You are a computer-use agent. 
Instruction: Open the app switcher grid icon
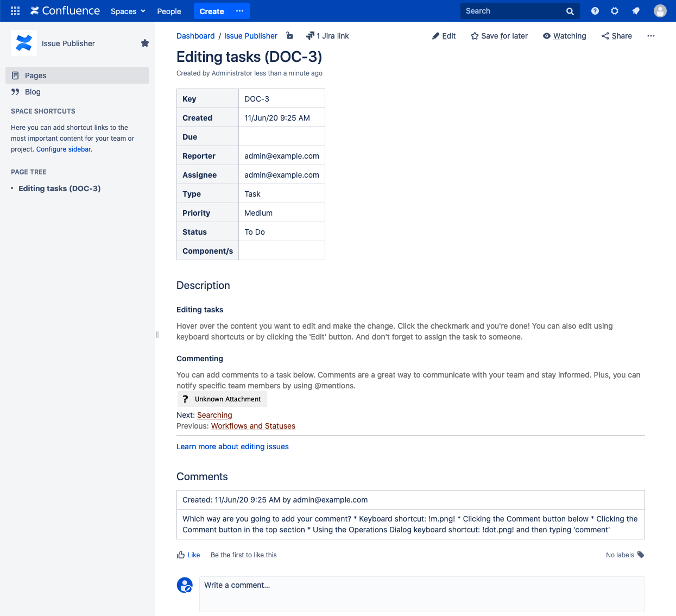click(15, 11)
